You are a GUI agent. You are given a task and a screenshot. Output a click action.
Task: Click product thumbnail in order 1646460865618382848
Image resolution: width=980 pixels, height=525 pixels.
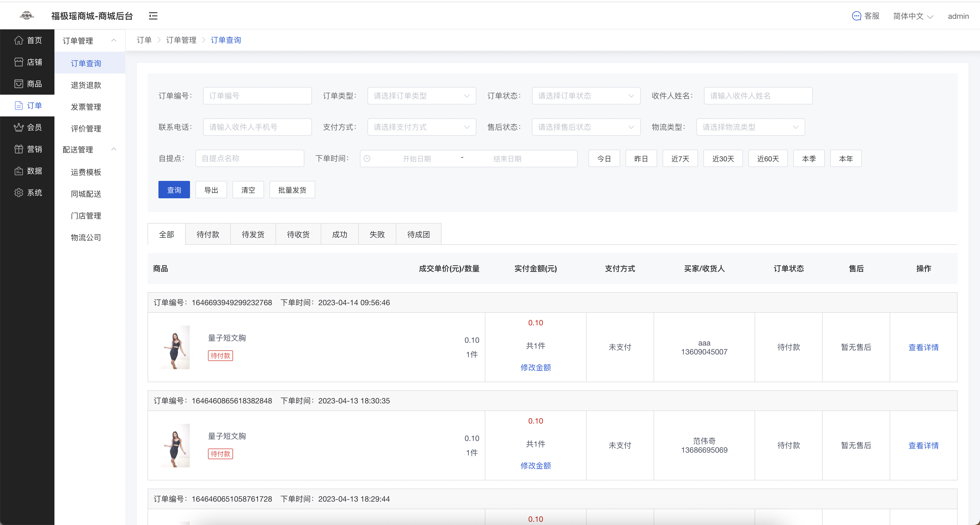pyautogui.click(x=175, y=445)
